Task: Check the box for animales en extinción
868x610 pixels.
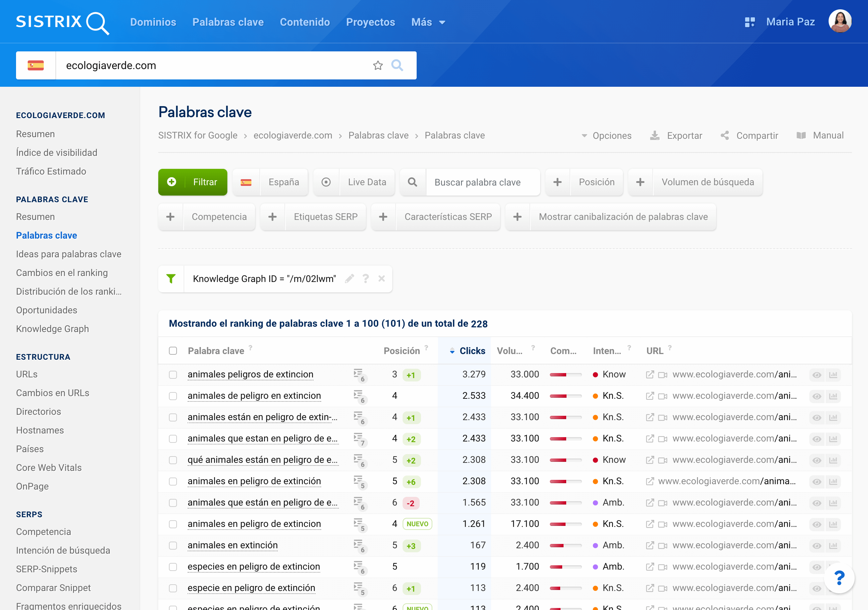Action: (173, 545)
